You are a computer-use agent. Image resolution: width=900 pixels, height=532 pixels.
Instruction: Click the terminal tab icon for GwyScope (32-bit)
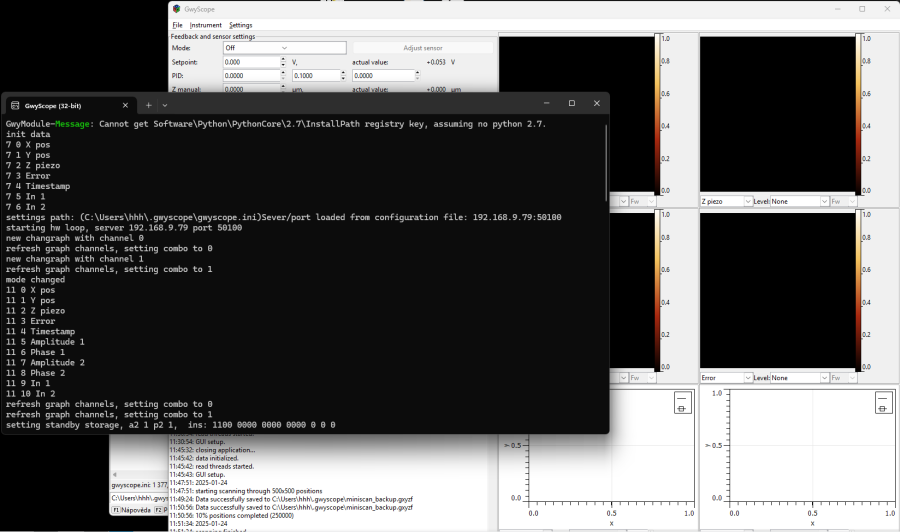point(16,105)
